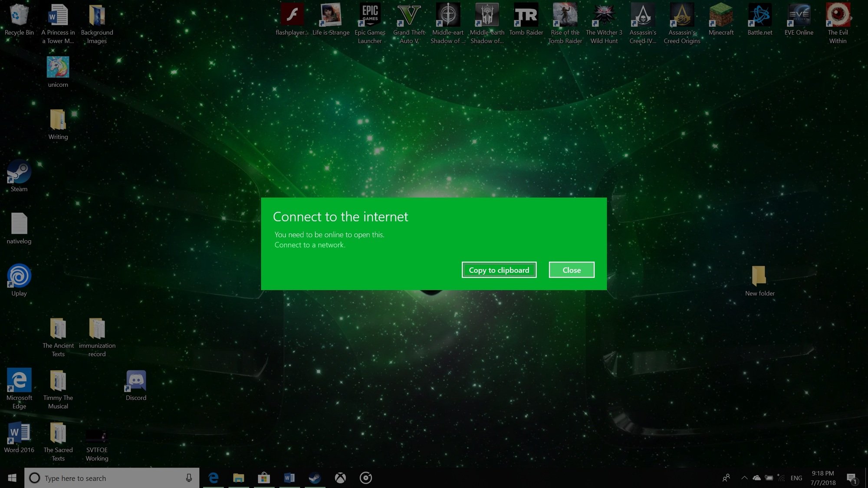This screenshot has width=868, height=488.
Task: Open Word from the taskbar
Action: coord(289,478)
